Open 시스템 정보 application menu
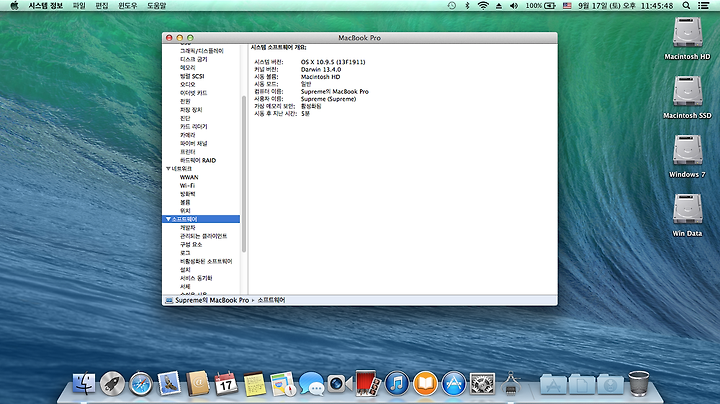Image resolution: width=720 pixels, height=404 pixels. point(45,6)
